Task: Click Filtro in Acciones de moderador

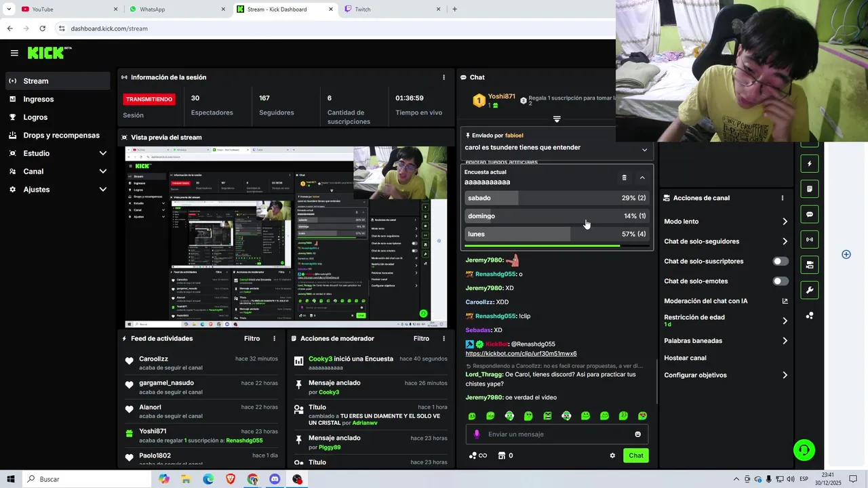Action: click(x=421, y=338)
